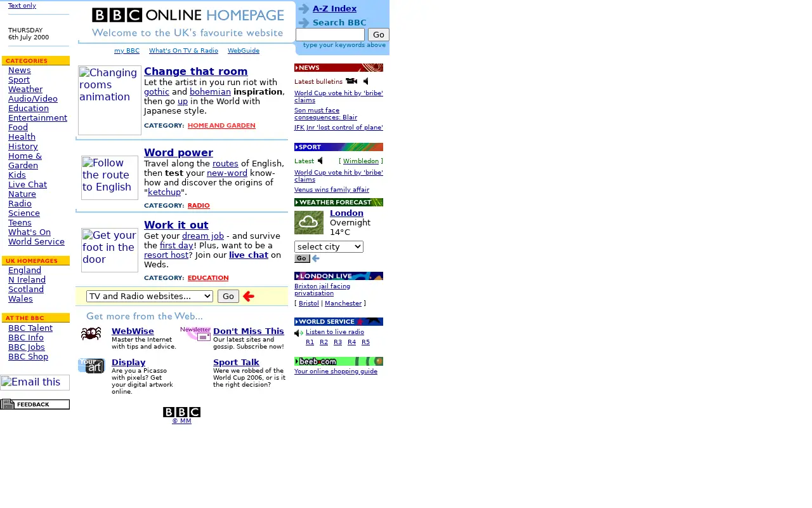Click the HOME AND GARDEN category link
Image resolution: width=812 pixels, height=508 pixels.
221,126
